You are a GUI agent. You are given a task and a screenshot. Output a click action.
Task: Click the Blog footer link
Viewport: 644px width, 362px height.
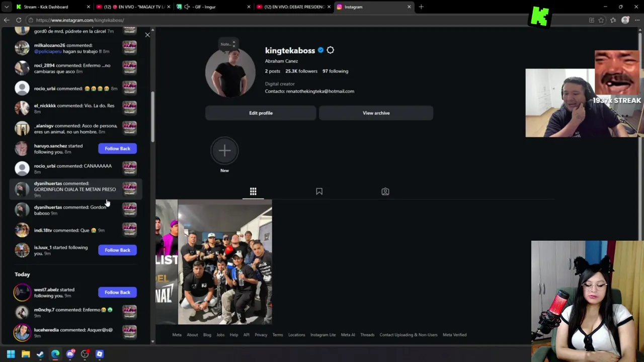click(207, 335)
